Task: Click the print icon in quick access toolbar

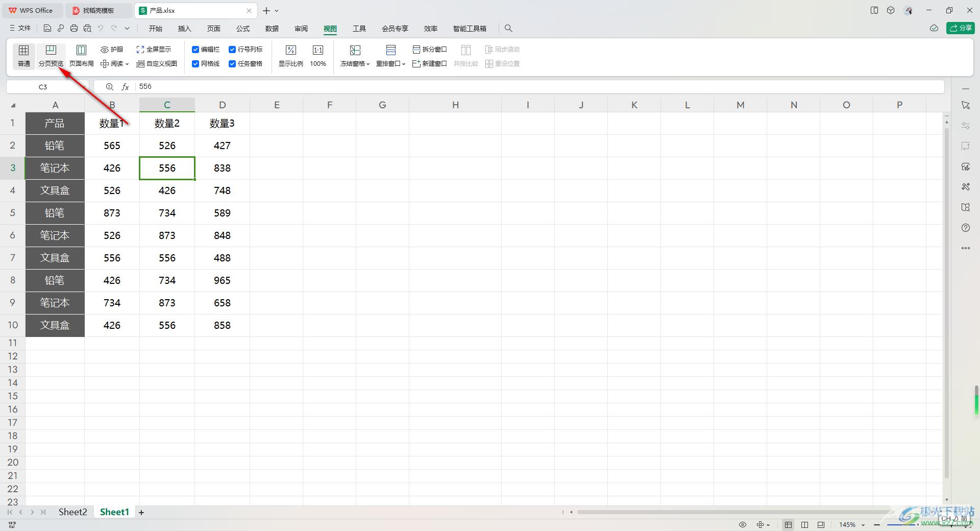Action: 74,29
